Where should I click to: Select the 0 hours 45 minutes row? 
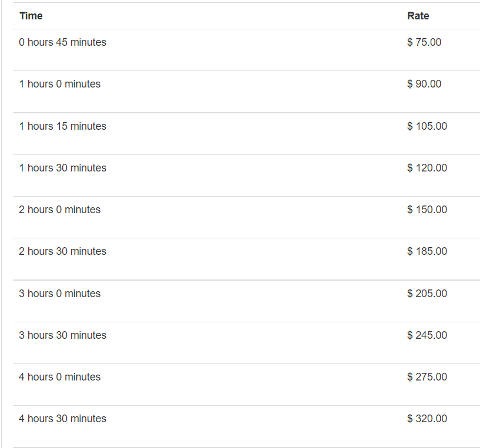(63, 42)
